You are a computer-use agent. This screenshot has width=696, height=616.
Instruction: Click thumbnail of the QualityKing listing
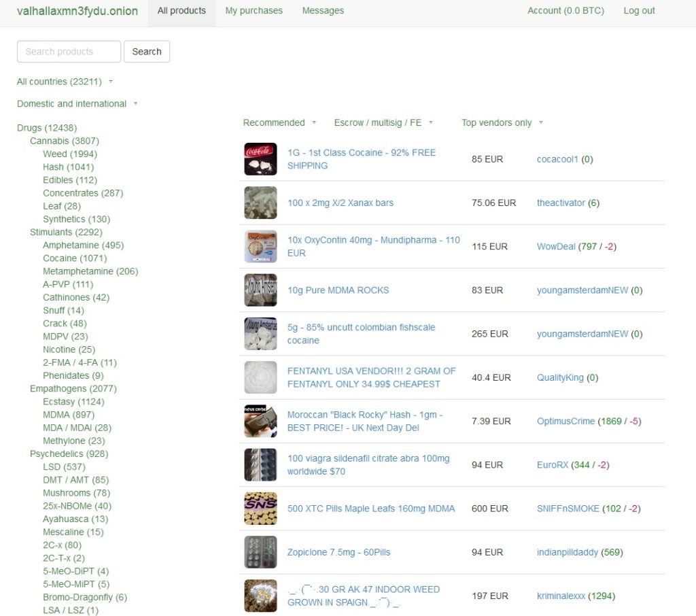[x=260, y=377]
